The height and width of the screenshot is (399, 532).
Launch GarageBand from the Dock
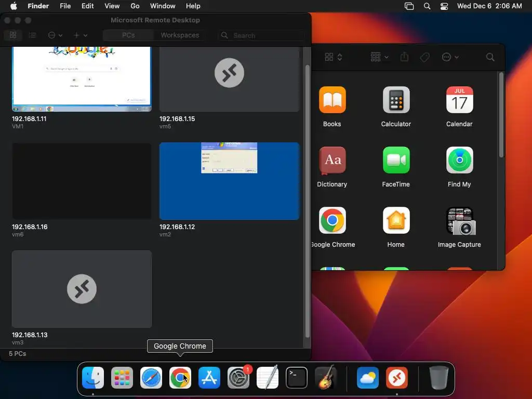(326, 378)
